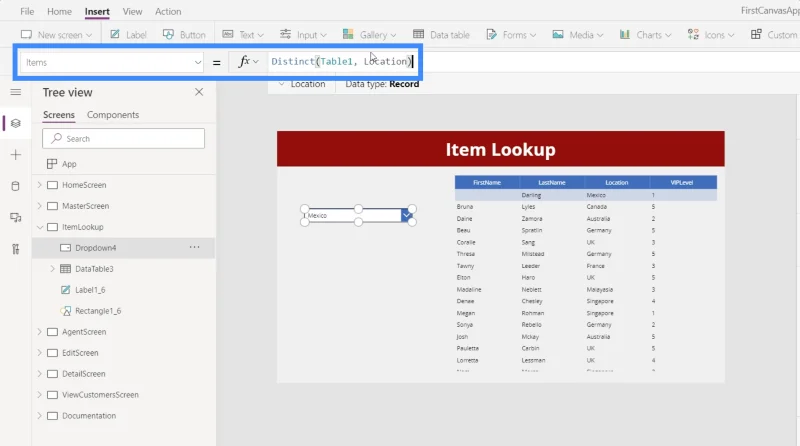Click the 'Zamora' table cell
The width and height of the screenshot is (800, 446).
coord(532,218)
